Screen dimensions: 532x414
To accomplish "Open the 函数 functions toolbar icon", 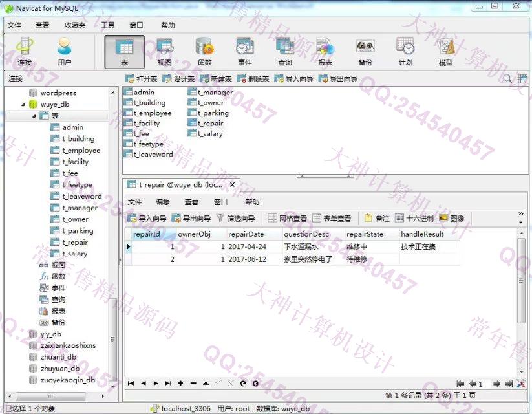I will click(204, 52).
